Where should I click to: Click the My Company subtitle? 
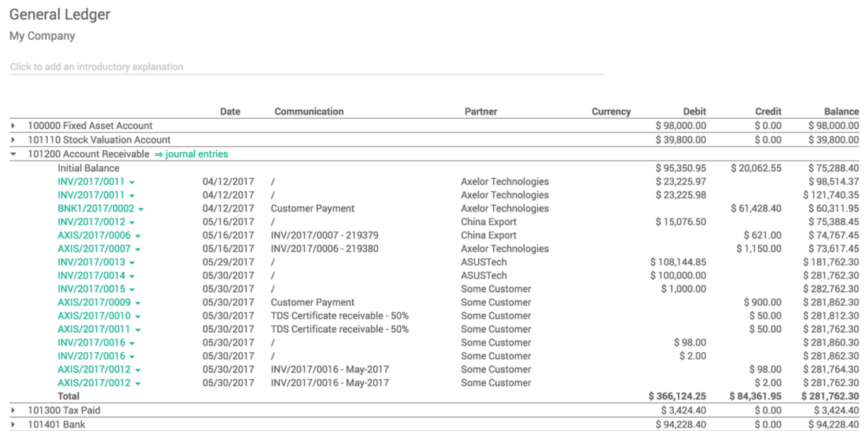43,36
